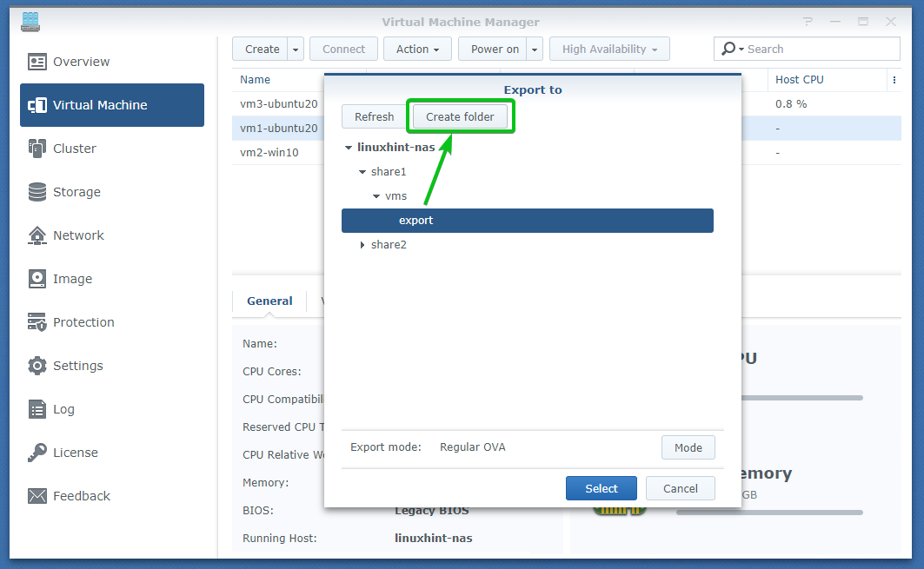
Task: Click the Protection shield icon
Action: (37, 322)
